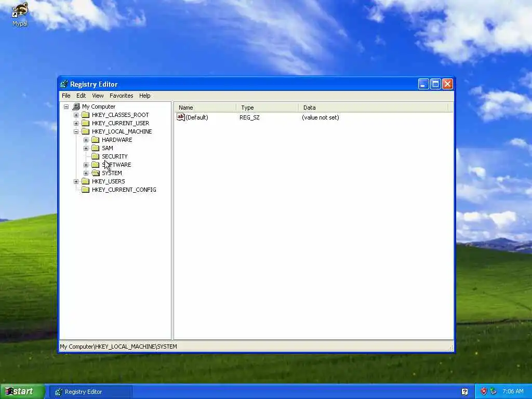
Task: Expand the HKEY_CURRENT_USER node
Action: pyautogui.click(x=76, y=123)
